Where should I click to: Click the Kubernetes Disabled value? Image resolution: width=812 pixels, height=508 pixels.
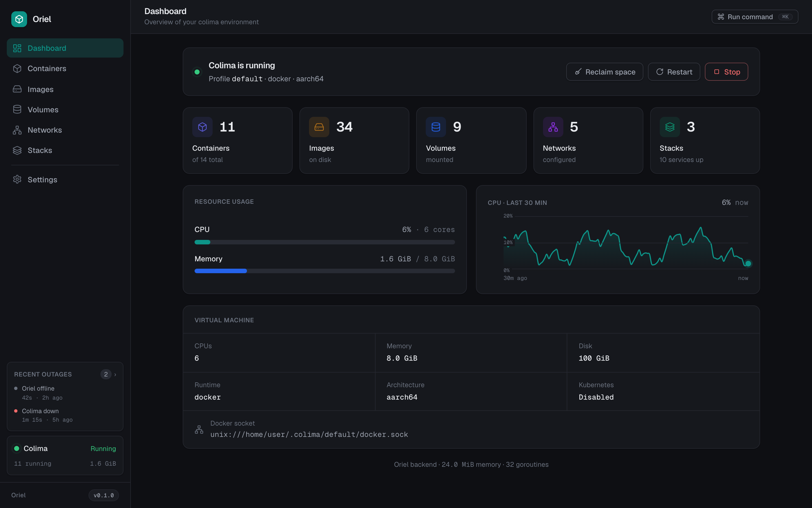596,397
